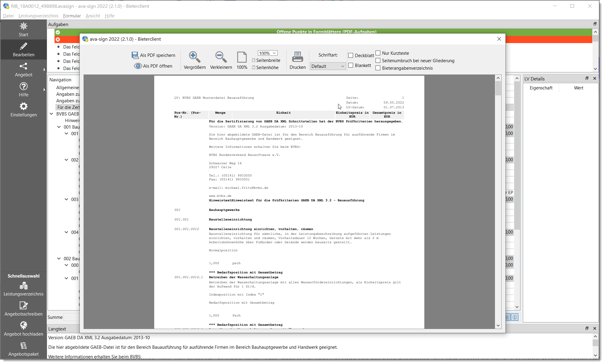Tick Seitenumbruch bei neuer Gliederung checkbox
This screenshot has height=364, width=604.
378,60
